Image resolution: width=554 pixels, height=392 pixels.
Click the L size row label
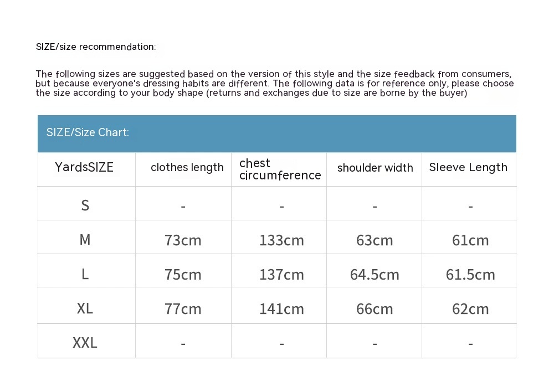[x=85, y=274]
